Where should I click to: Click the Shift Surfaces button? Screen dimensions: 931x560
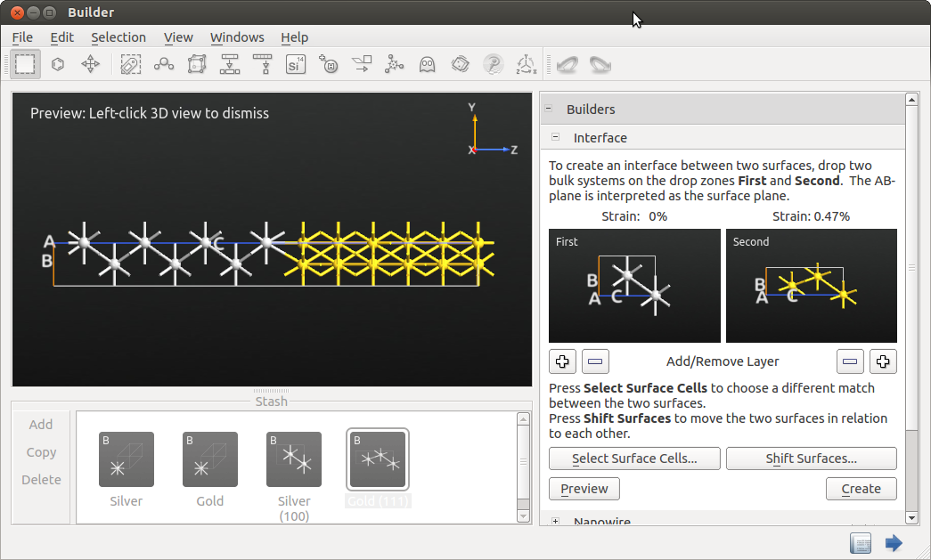pos(811,459)
